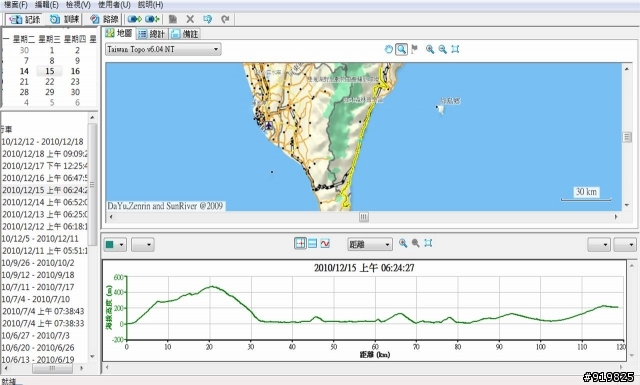Click the delete X icon in top toolbar
The image size is (640, 385).
[190, 19]
